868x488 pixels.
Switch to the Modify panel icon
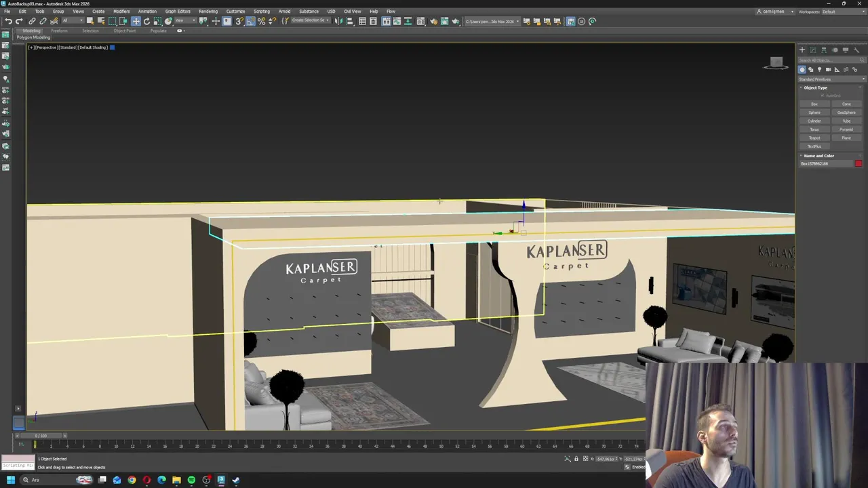pos(813,49)
